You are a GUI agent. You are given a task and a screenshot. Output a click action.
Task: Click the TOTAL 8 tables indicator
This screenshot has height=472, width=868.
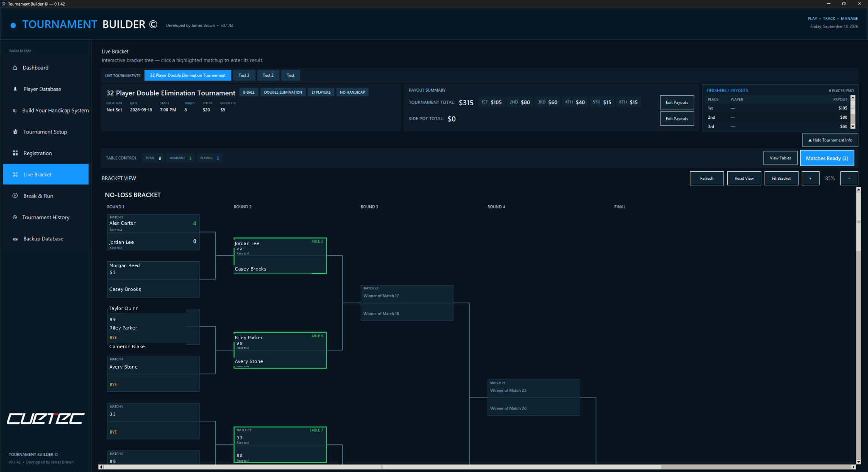tap(153, 158)
